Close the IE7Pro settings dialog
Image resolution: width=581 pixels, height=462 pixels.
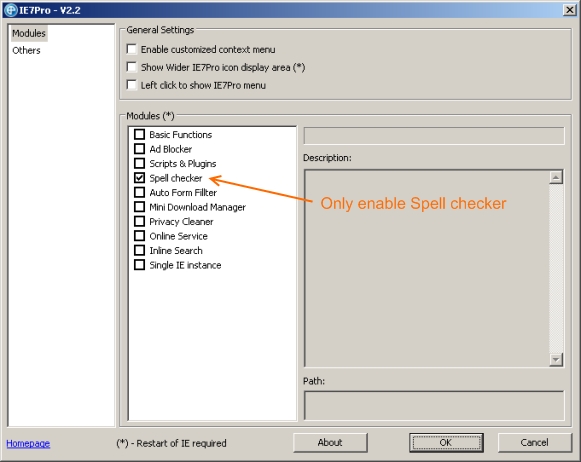click(569, 10)
